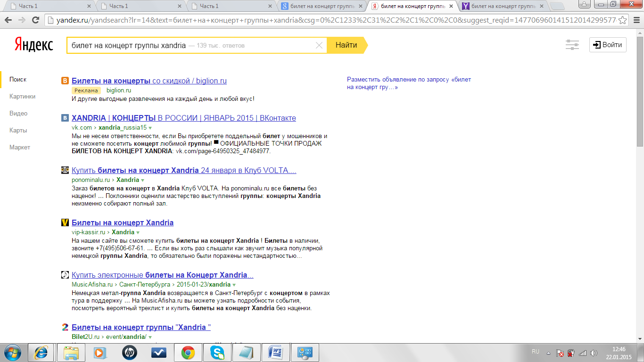
Task: Click the volume icon in the system tray
Action: click(594, 353)
